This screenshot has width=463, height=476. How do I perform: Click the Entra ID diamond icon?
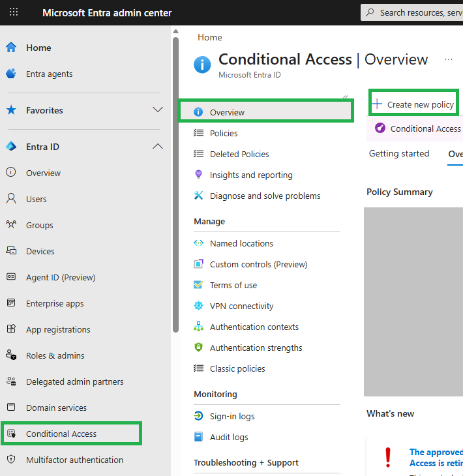point(11,147)
